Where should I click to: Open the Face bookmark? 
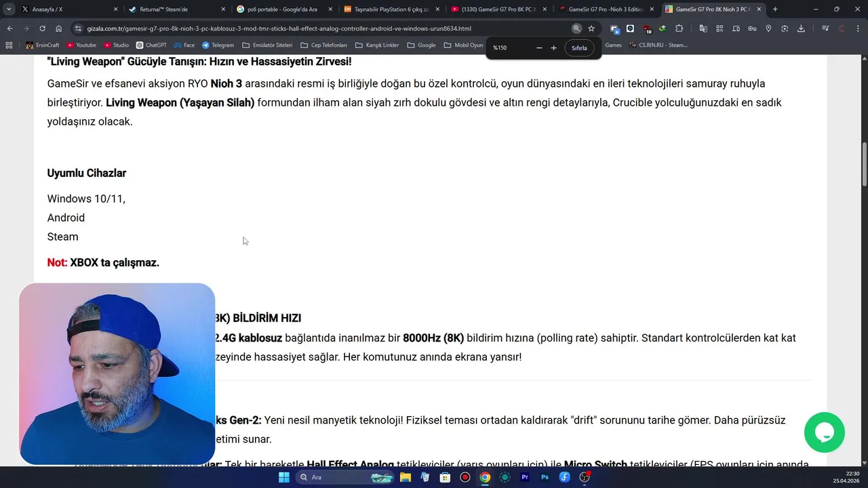(x=184, y=45)
